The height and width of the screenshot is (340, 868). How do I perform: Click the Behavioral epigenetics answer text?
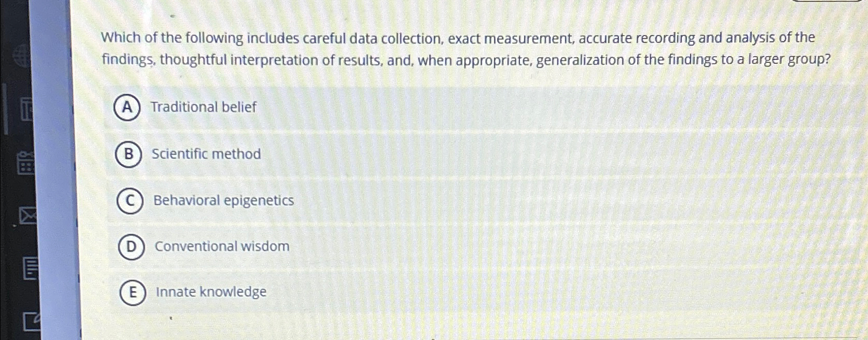[x=223, y=200]
